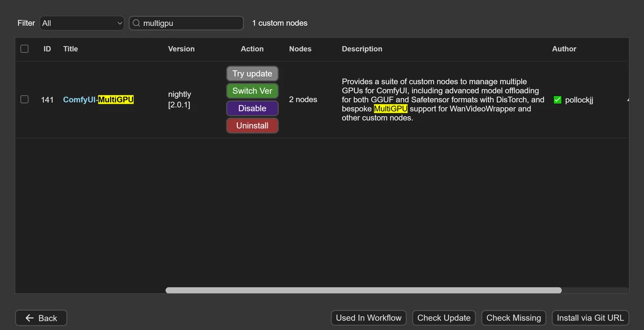Click the Switch Ver button
644x330 pixels.
(x=252, y=91)
